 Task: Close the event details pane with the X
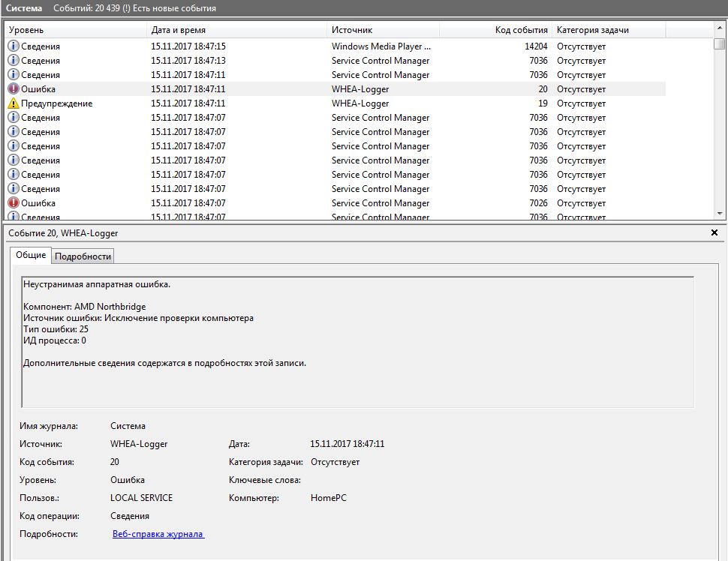pyautogui.click(x=714, y=232)
